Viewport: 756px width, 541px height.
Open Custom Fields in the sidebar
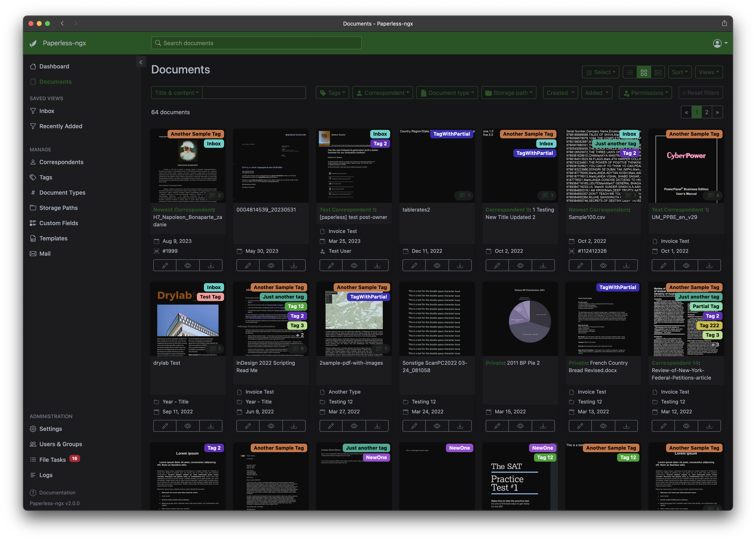pos(59,223)
